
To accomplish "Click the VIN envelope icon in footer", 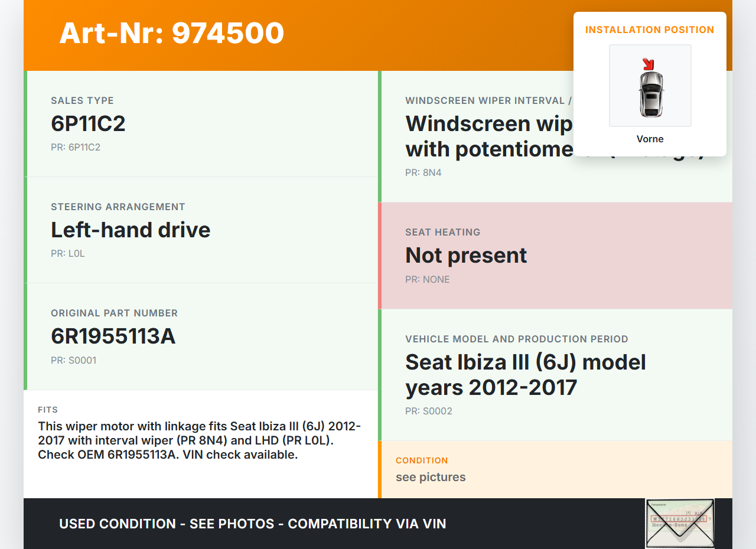I will pos(680,524).
